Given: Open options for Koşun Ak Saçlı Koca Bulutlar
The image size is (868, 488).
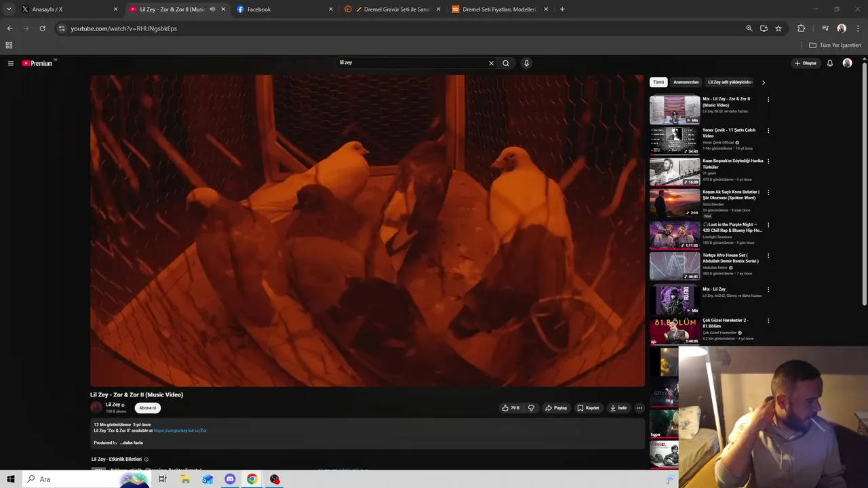Looking at the screenshot, I should click(x=768, y=193).
